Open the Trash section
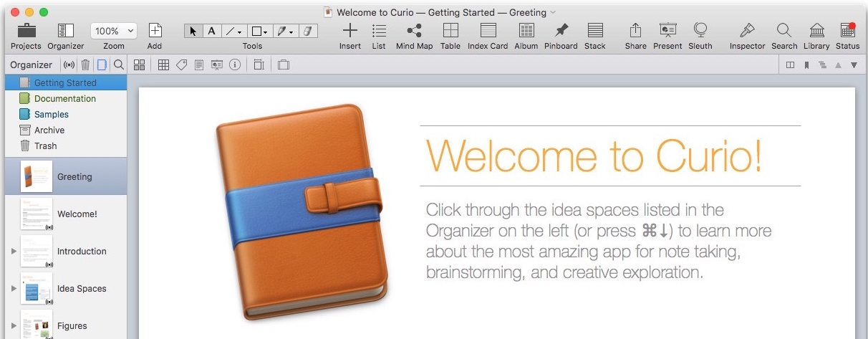Viewport: 868px width, 339px height. pyautogui.click(x=66, y=145)
